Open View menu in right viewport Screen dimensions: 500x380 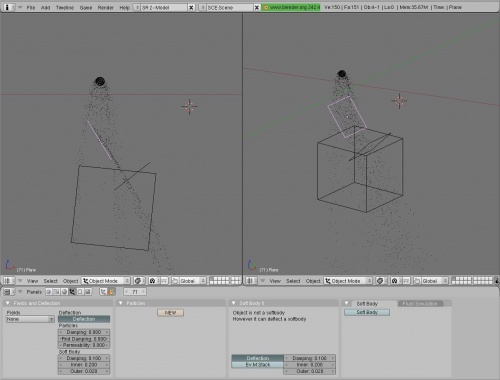pyautogui.click(x=275, y=281)
